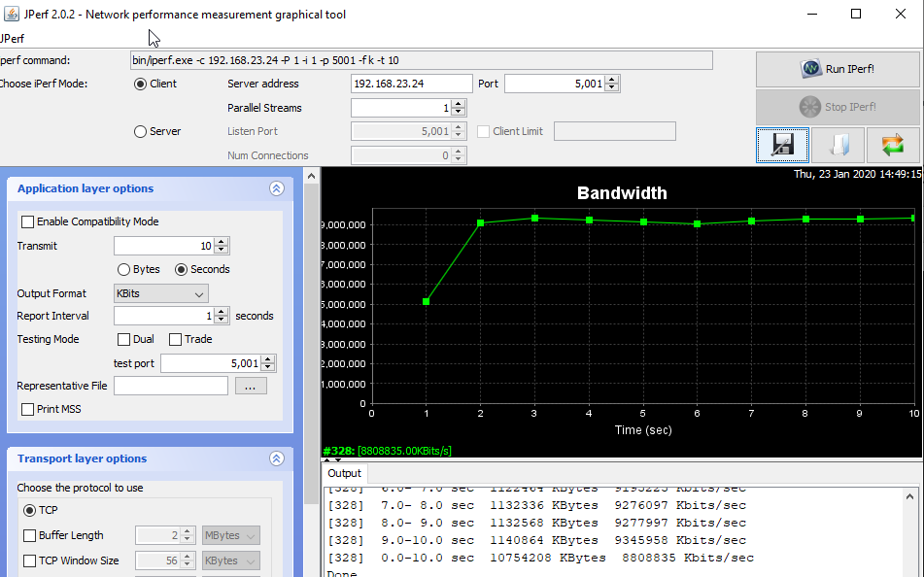Viewport: 924px width, 577px height.
Task: Increase the test port with up arrow
Action: point(268,359)
